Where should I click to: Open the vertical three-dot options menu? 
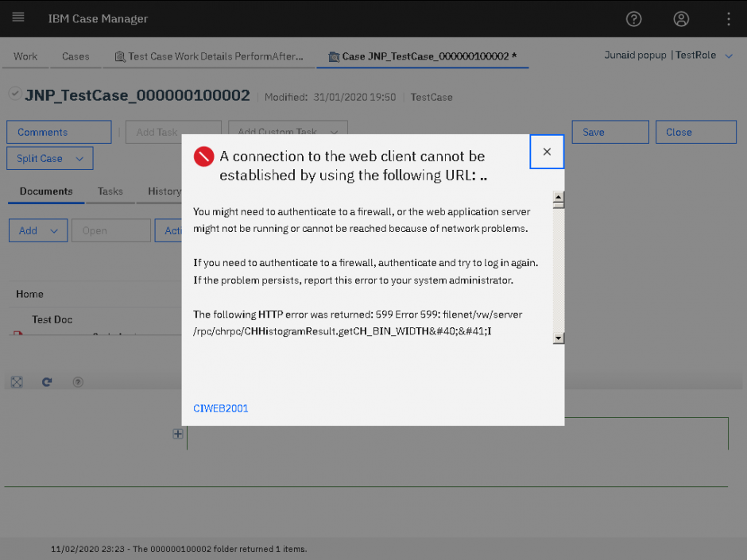pos(729,19)
